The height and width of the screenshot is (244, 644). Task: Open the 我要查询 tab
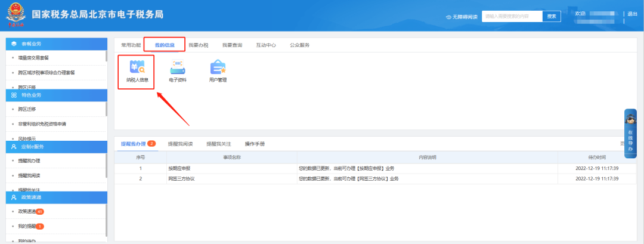(x=232, y=45)
